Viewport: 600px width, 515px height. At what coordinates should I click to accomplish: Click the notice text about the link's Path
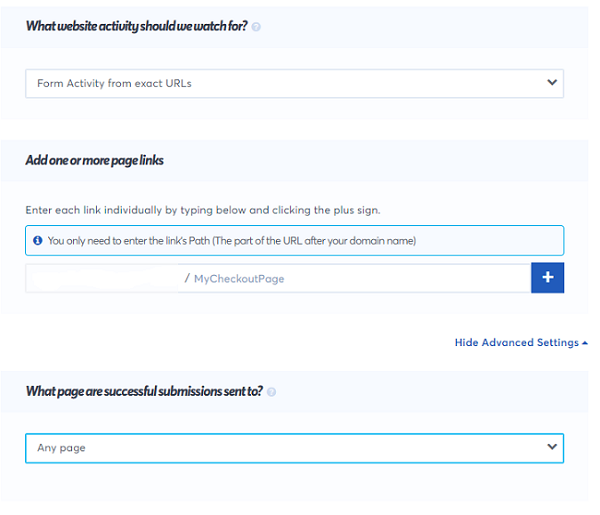click(231, 241)
